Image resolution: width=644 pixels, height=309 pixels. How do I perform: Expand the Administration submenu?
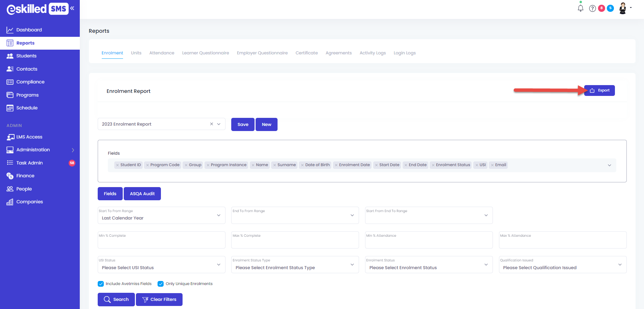pos(73,150)
